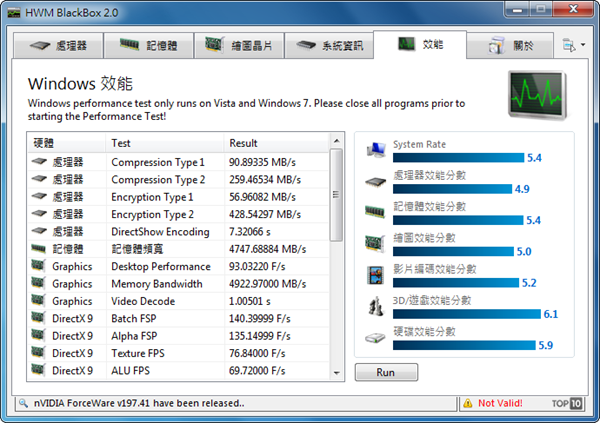Click the card icon in Batch FSP row
The image size is (600, 423).
click(38, 317)
